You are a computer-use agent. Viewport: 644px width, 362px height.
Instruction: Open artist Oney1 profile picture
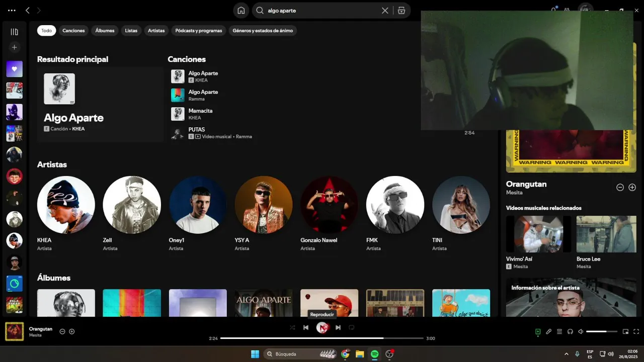point(198,205)
